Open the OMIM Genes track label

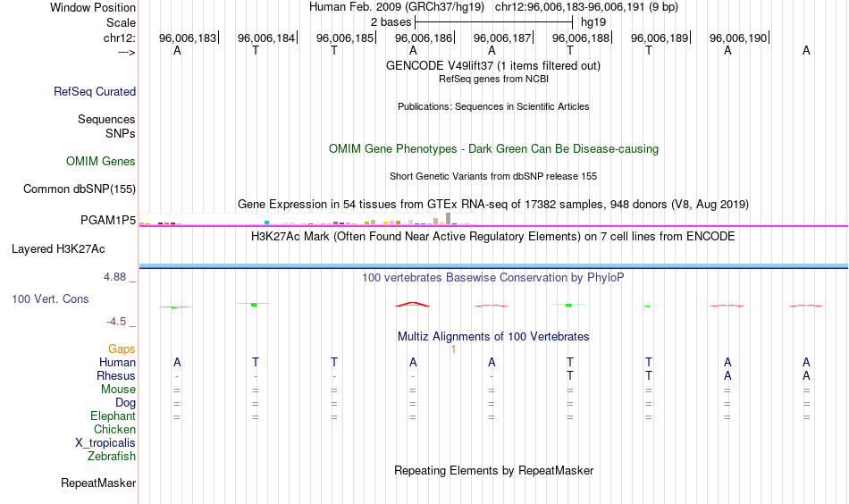coord(101,162)
